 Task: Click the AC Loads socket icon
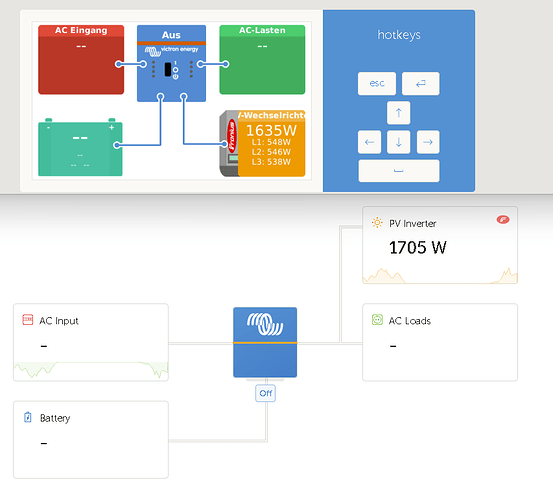(x=377, y=320)
